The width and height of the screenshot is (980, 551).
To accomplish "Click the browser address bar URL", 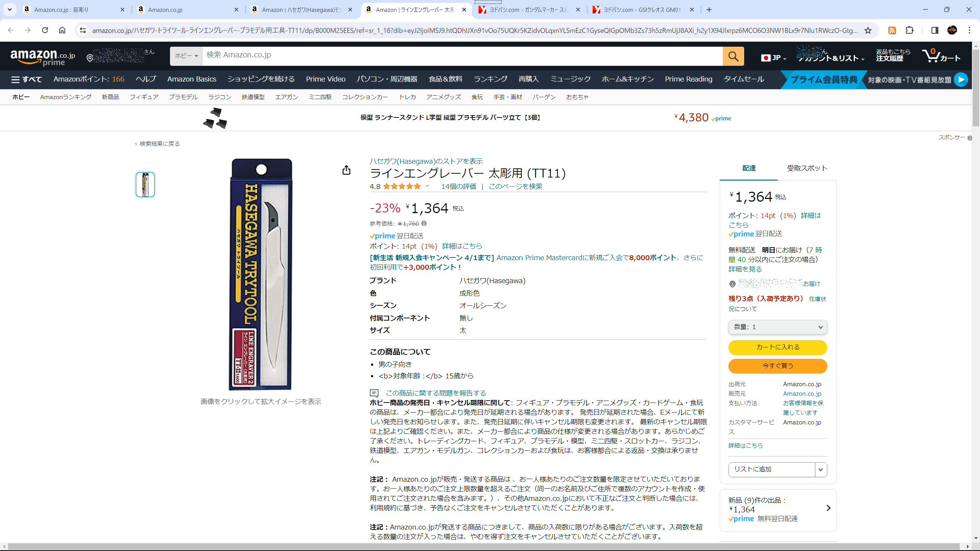I will (475, 30).
